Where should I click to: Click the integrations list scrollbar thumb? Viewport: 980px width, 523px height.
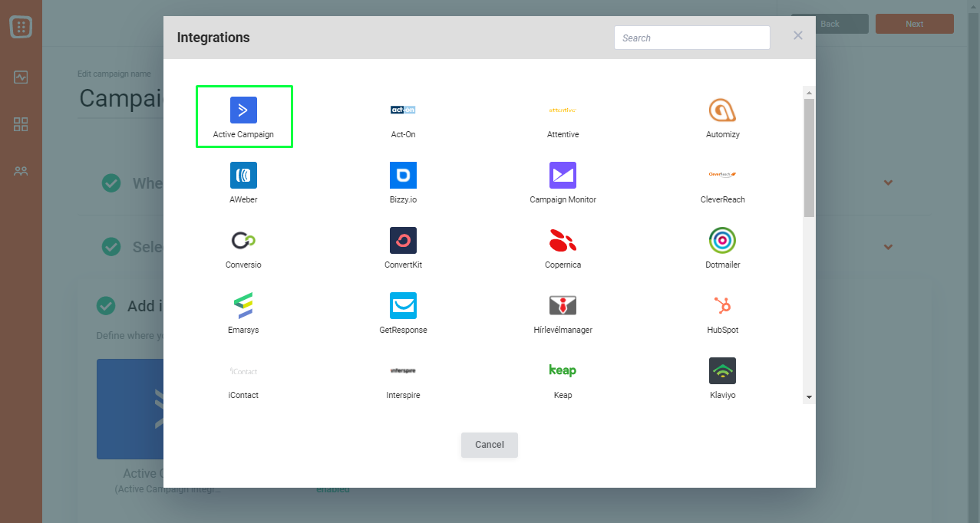pyautogui.click(x=809, y=157)
